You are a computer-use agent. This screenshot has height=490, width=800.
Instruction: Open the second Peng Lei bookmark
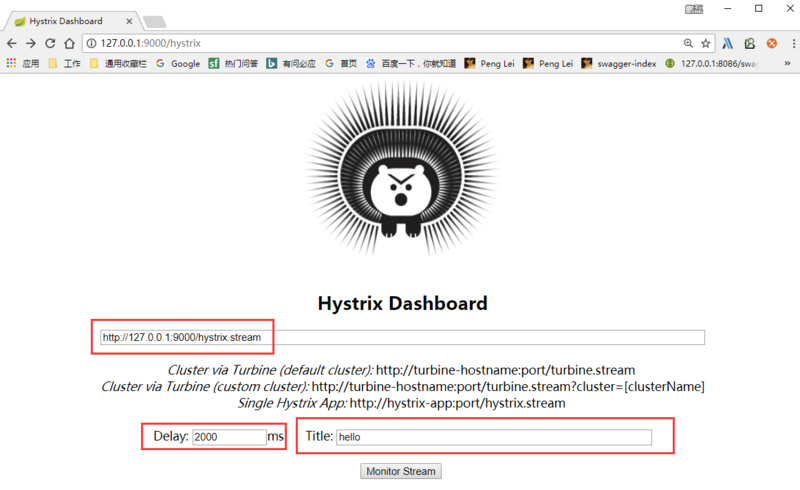coord(548,63)
